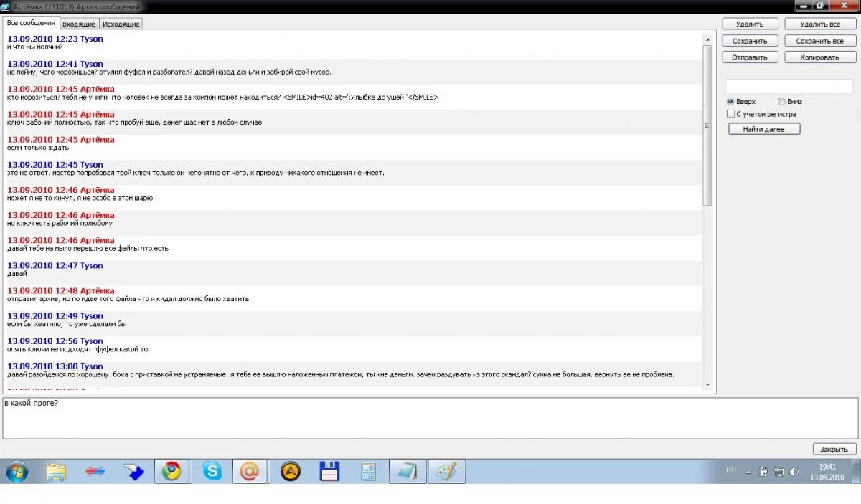Focus the search text field
The height and width of the screenshot is (504, 861).
(789, 86)
